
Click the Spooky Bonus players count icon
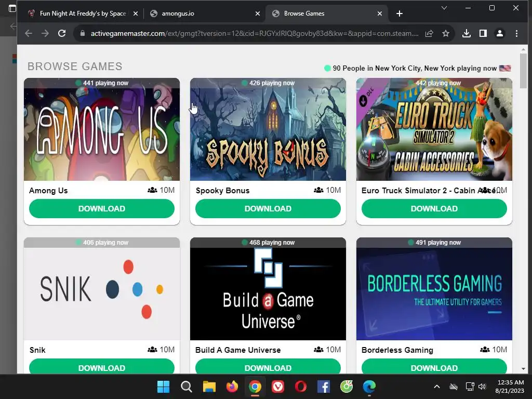click(x=318, y=190)
